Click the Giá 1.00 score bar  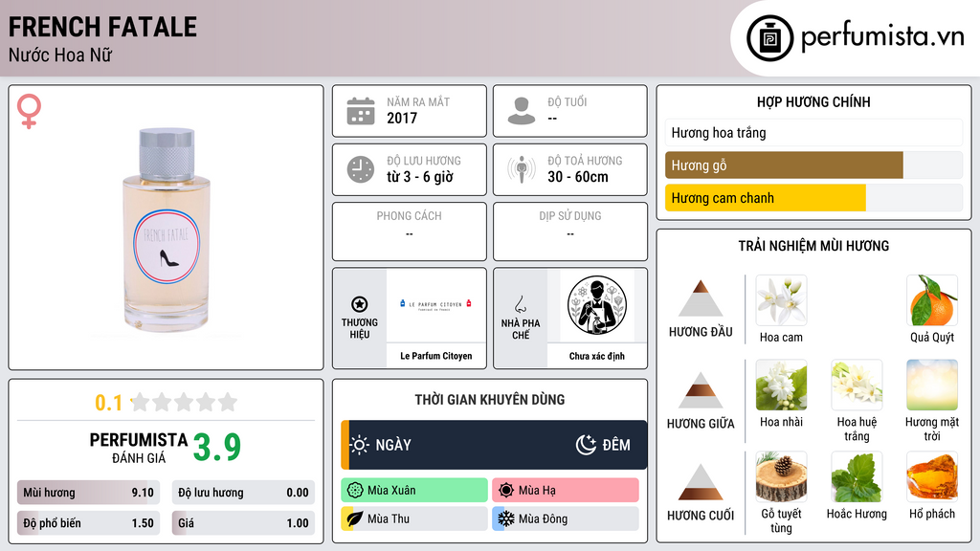243,523
